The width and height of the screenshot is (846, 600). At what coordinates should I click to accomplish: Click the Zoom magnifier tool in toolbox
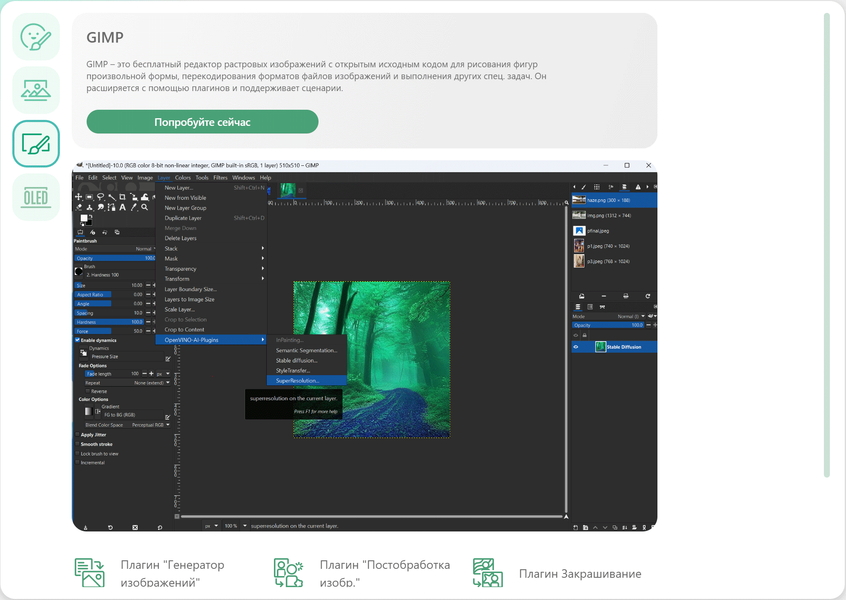coord(143,207)
